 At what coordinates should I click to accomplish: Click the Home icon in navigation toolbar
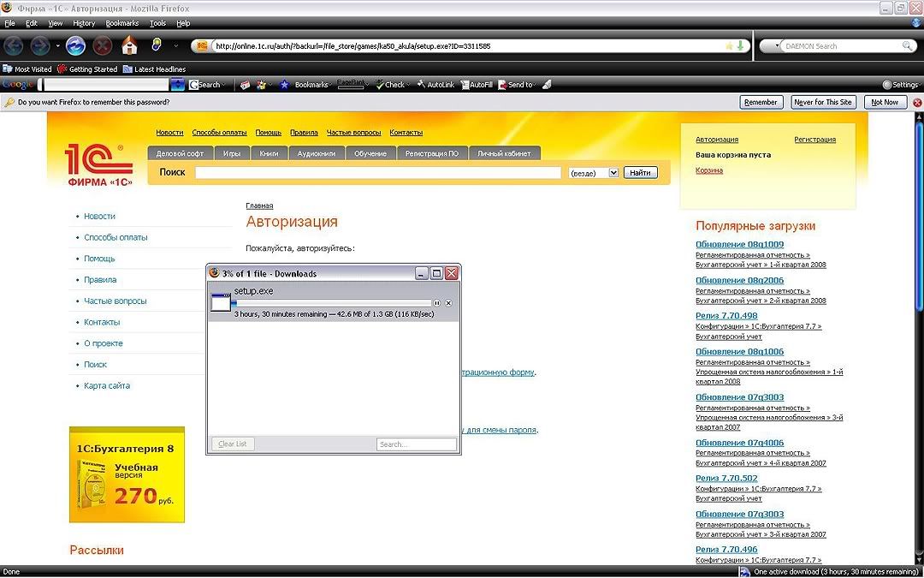tap(129, 45)
